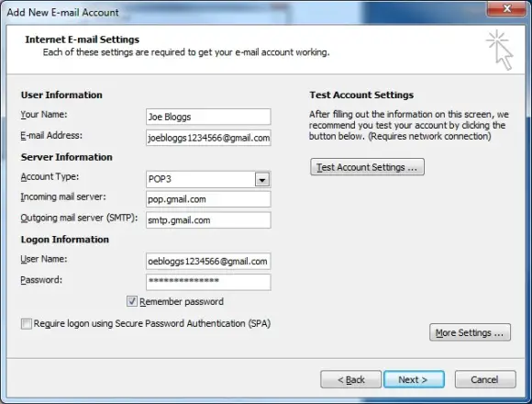Click the Add New E-mail Account title bar
532x404 pixels.
point(238,11)
